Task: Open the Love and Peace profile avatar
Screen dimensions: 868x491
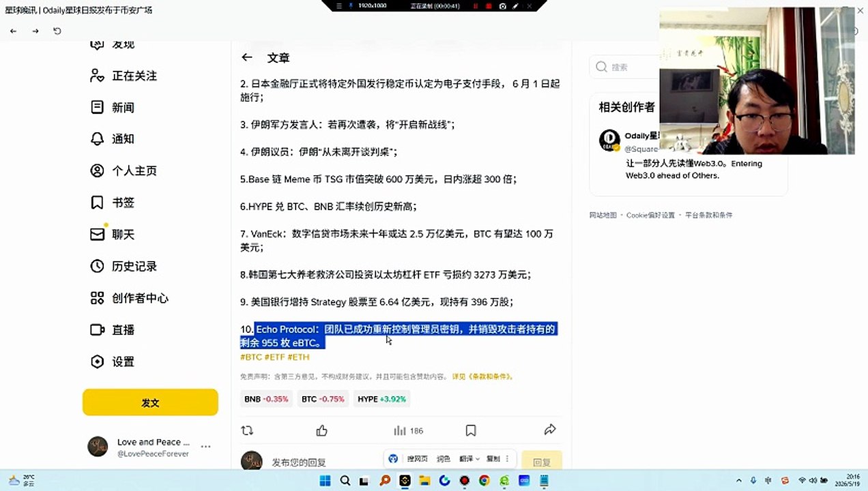Action: 98,447
